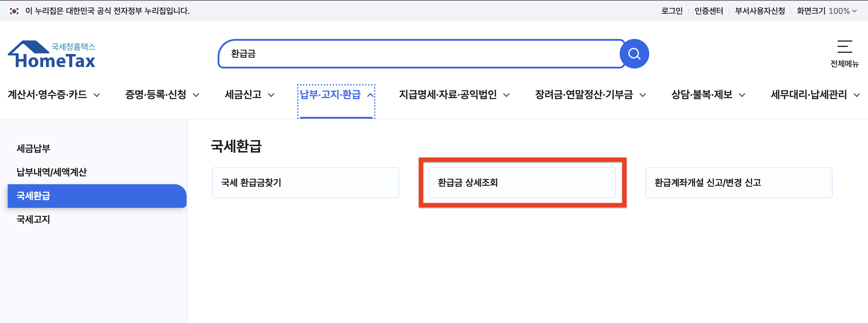Screen dimensions: 868x323
Task: Click 부서사용자신청 link
Action: pos(759,11)
